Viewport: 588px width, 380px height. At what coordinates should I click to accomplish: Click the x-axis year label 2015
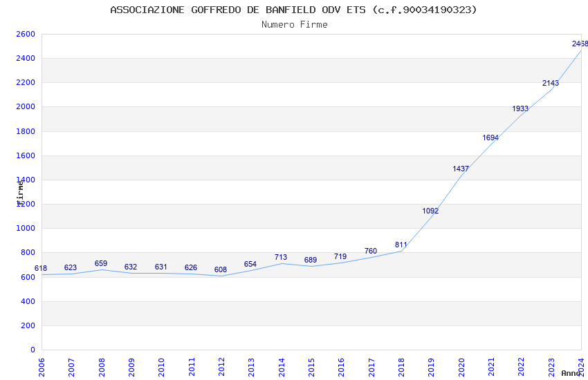(x=311, y=367)
